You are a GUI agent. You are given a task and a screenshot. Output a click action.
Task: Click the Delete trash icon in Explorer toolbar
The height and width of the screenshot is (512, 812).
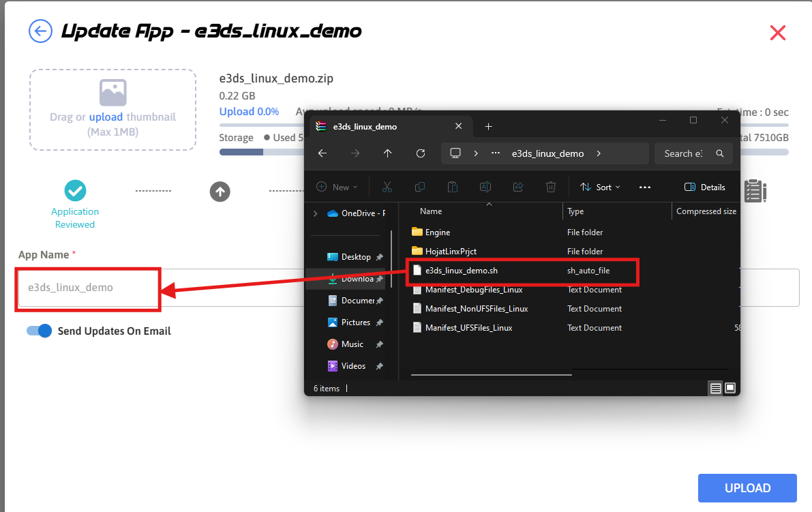pyautogui.click(x=551, y=187)
